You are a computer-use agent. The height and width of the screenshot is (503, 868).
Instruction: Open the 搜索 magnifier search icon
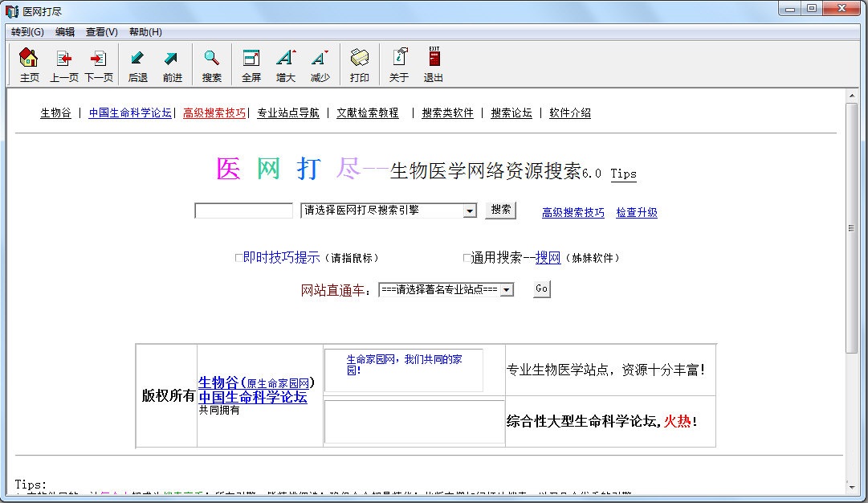[x=210, y=64]
